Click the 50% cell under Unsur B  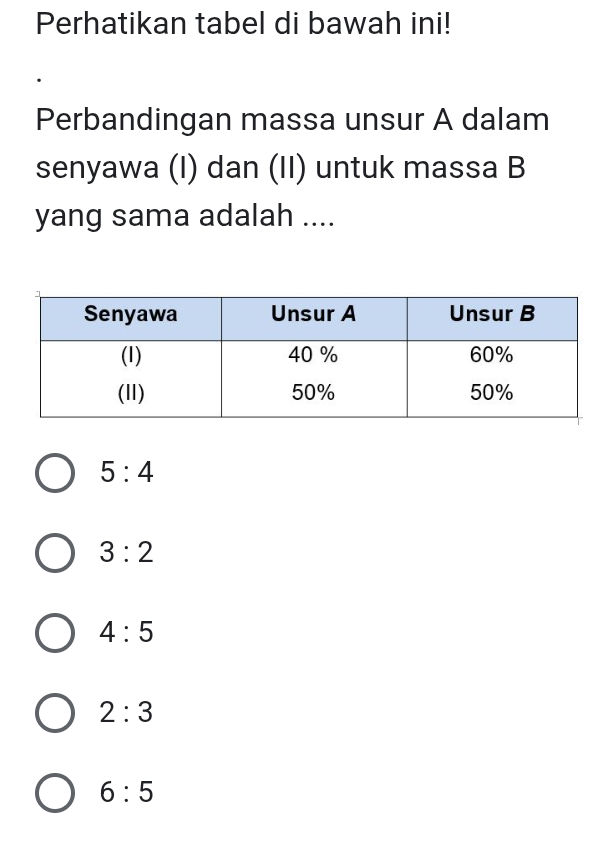[492, 390]
